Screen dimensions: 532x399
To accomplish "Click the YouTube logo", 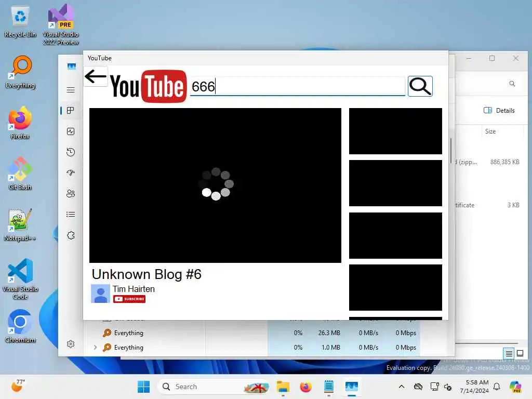I will pyautogui.click(x=148, y=86).
